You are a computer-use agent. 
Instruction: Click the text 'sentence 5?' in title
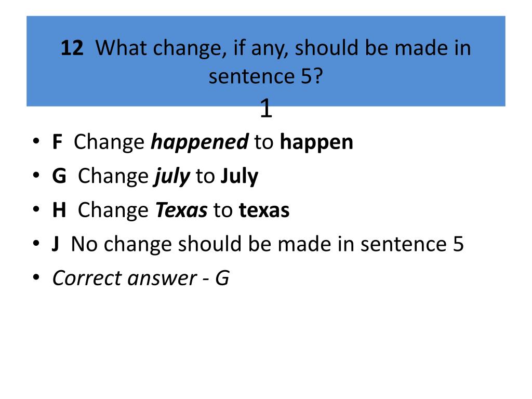[x=265, y=76]
